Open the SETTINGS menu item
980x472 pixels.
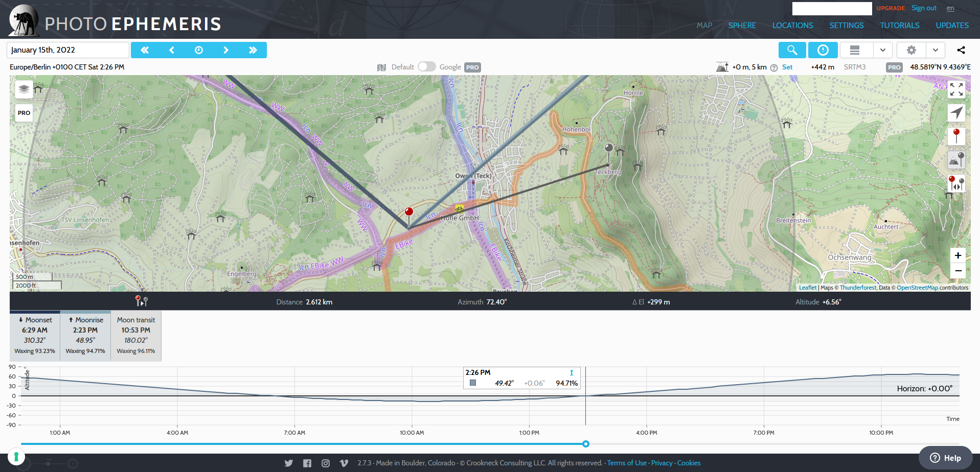pos(847,25)
